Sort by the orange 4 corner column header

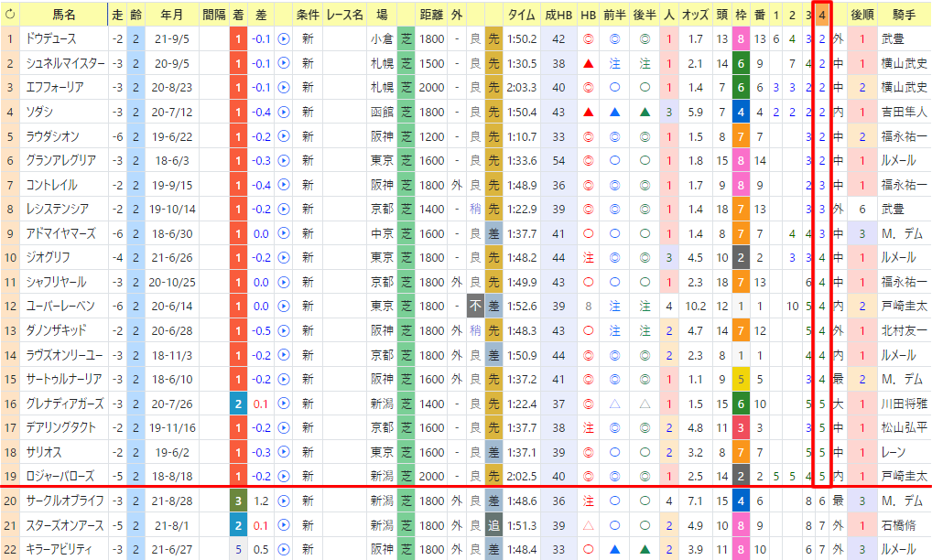coord(822,15)
